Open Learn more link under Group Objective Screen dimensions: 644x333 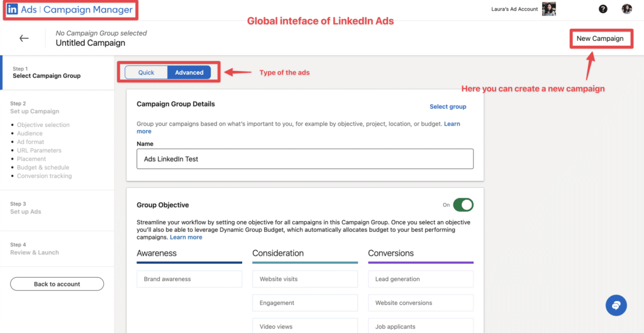click(186, 237)
